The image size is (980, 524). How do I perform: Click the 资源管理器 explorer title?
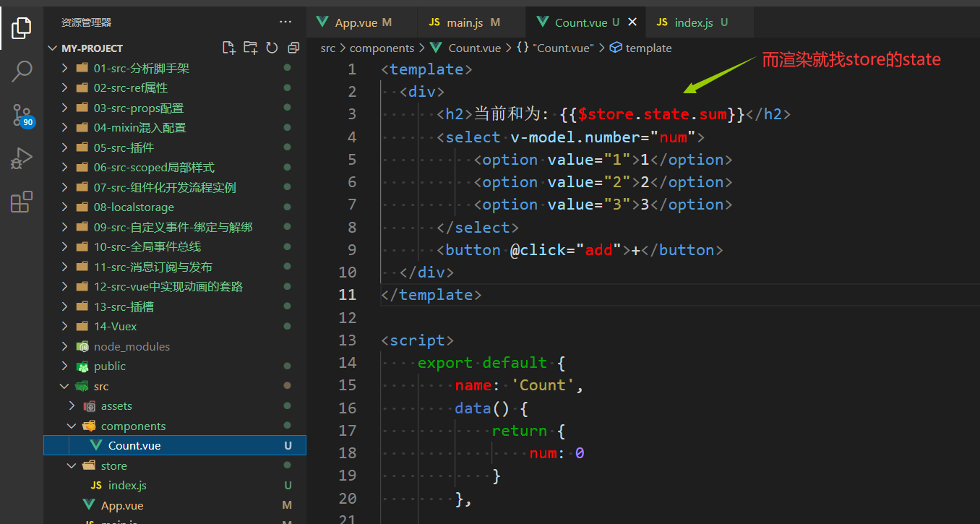[x=87, y=22]
